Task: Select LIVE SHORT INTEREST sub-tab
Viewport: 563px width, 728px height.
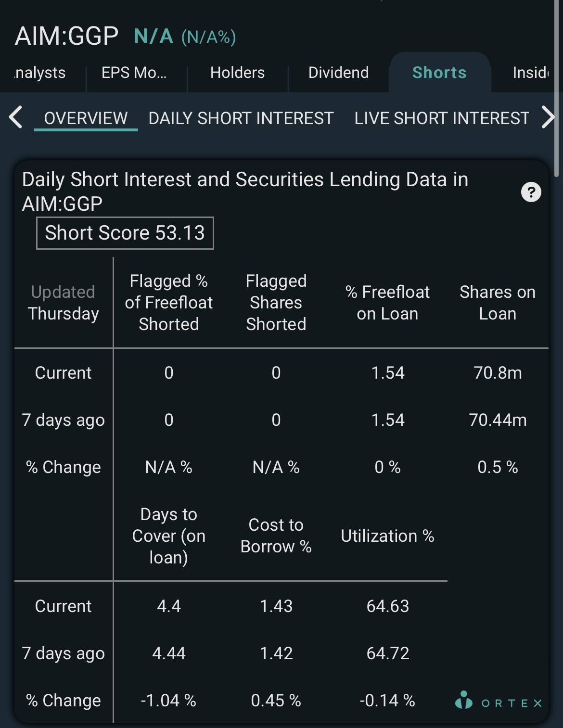Action: (x=442, y=118)
